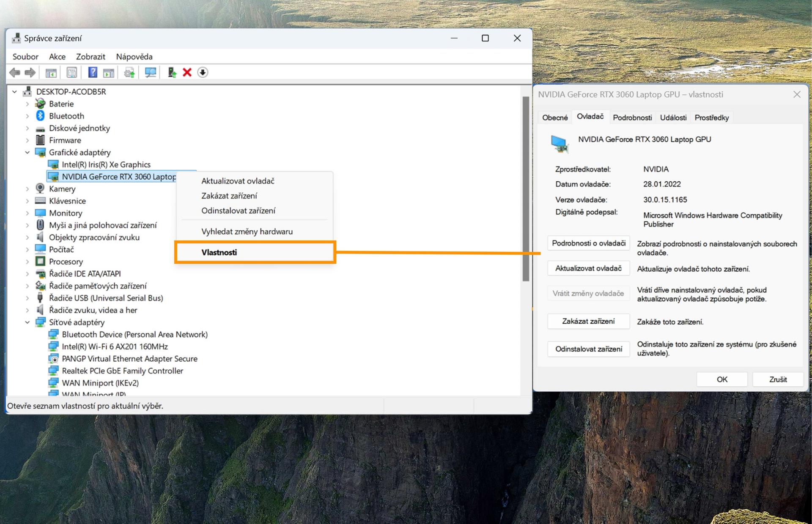Click the blue Help question mark toolbar icon
Image resolution: width=812 pixels, height=524 pixels.
click(x=92, y=73)
